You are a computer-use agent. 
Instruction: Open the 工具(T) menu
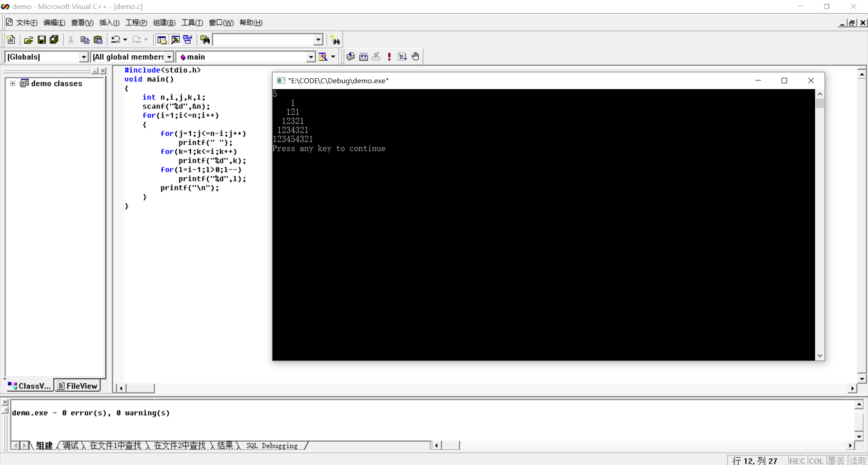click(x=192, y=23)
